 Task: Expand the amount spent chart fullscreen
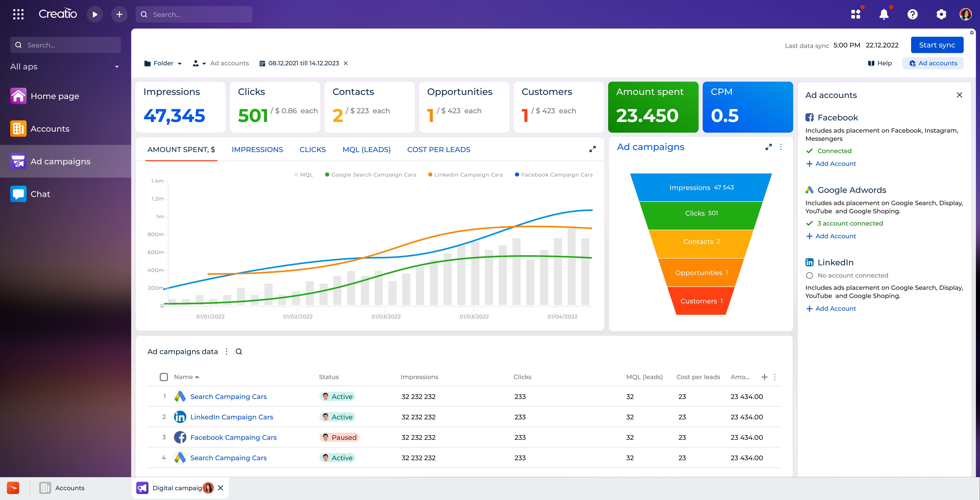point(592,149)
